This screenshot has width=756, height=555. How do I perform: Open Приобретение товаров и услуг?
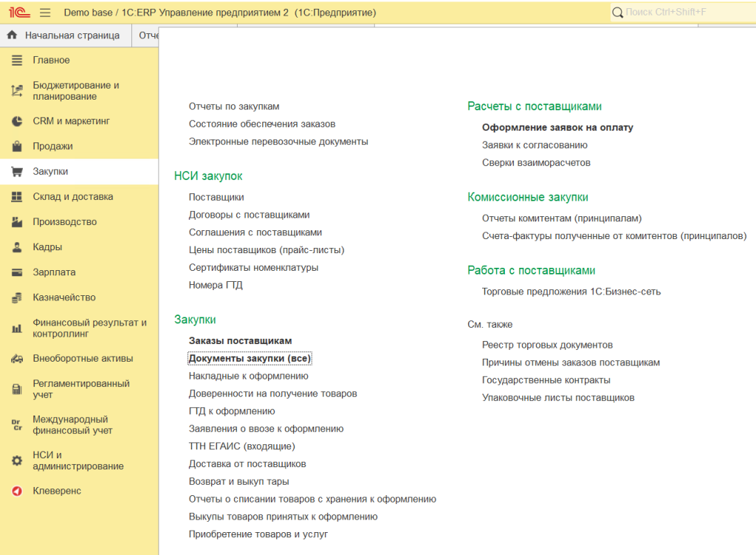pos(258,534)
